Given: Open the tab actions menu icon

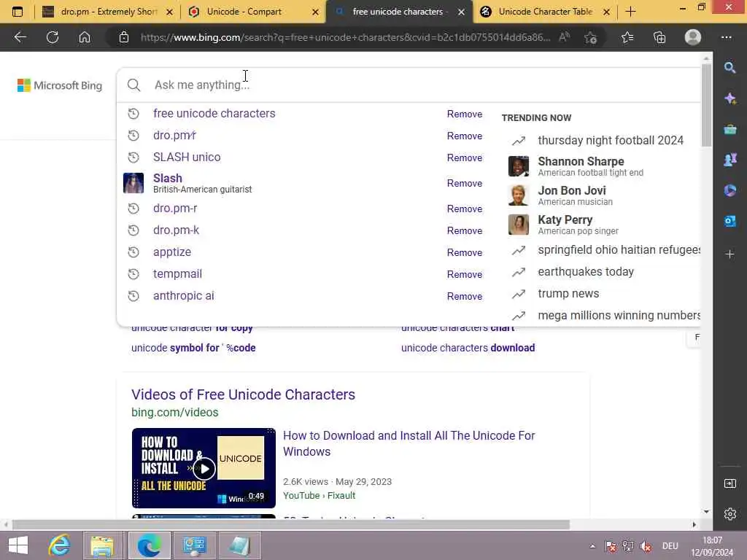Looking at the screenshot, I should point(18,12).
